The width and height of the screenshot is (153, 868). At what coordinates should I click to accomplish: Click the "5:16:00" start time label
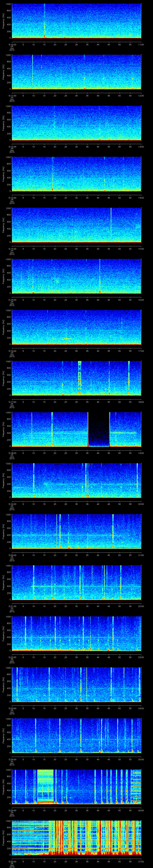click(x=12, y=351)
